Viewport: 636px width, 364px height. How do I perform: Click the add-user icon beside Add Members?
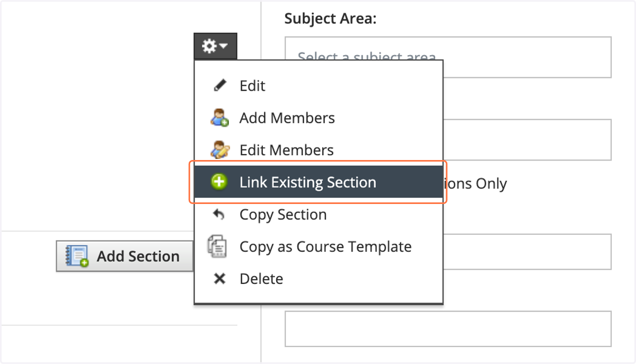219,118
